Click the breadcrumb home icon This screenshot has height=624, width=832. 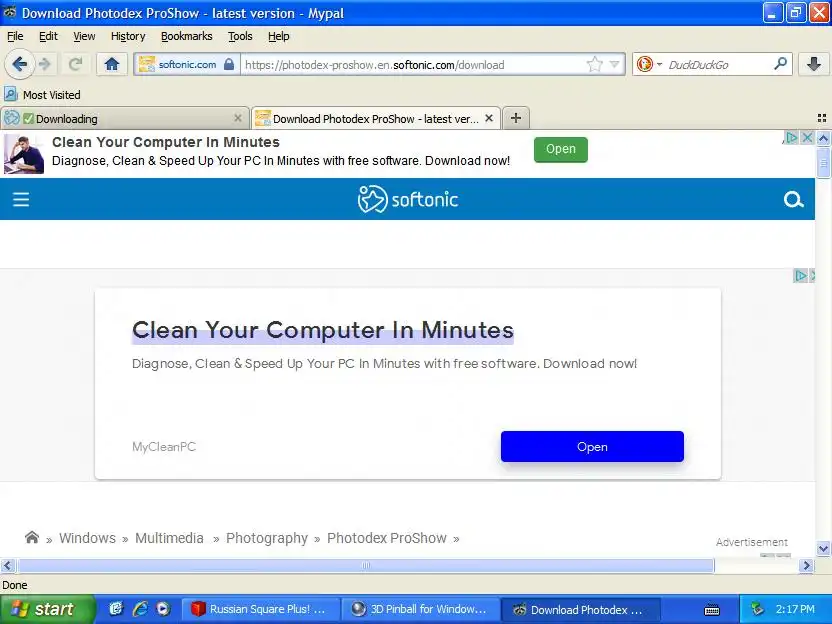pos(32,538)
